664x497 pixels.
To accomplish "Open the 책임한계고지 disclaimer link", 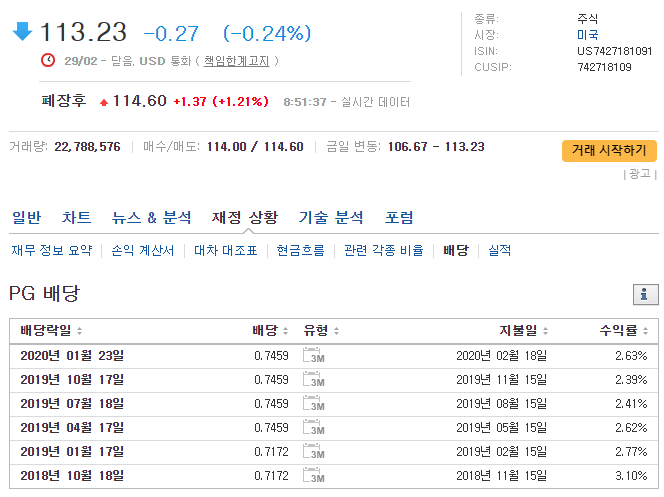I will [236, 61].
